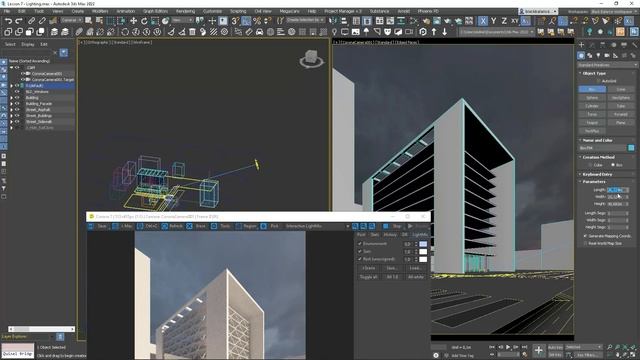
Task: Restrict transform to X axis button
Action: (x=483, y=20)
